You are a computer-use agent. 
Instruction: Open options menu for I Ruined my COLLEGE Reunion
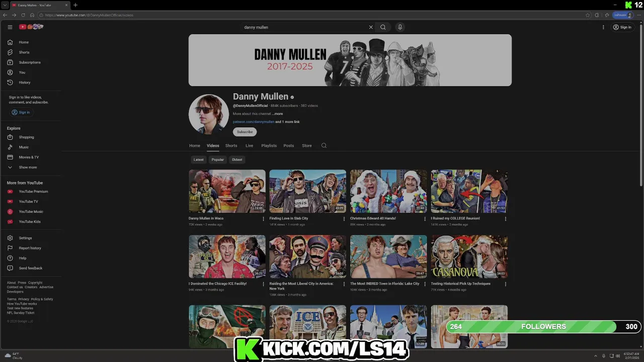point(506,219)
